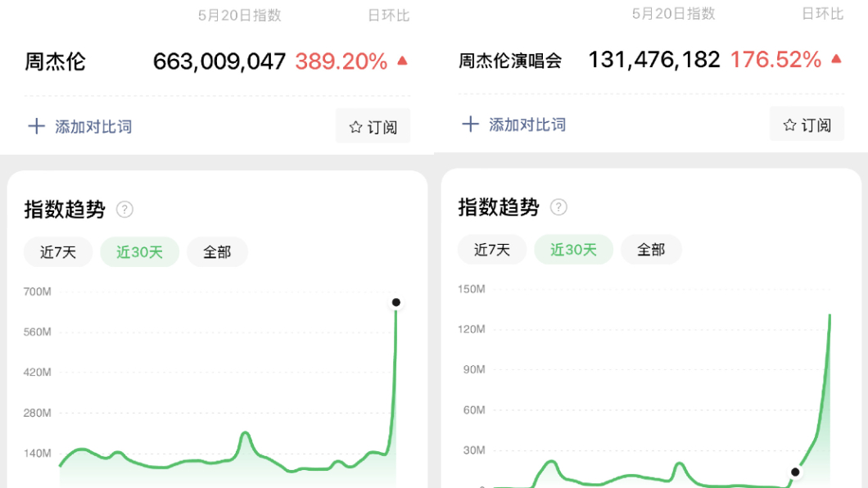Click left 指数趋势 heading

point(65,210)
